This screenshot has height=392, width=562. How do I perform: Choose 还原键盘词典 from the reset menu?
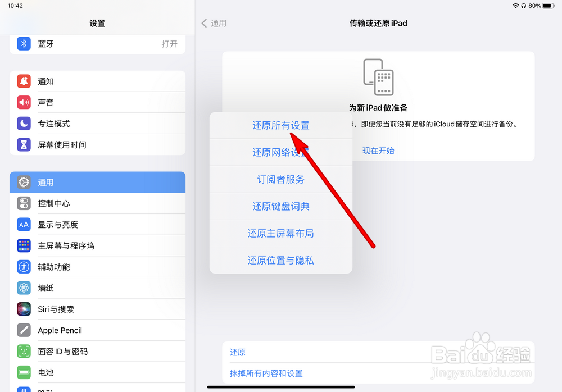280,207
